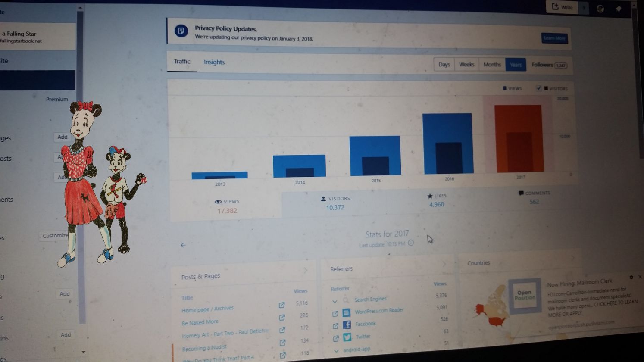Open external link for Becoming a Nudist
This screenshot has height=362, width=644.
tap(283, 343)
